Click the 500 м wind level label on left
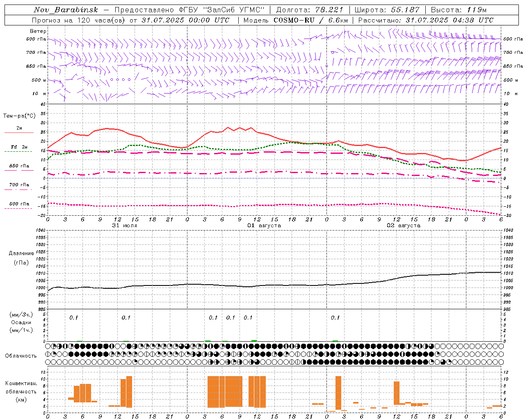 tap(38, 80)
